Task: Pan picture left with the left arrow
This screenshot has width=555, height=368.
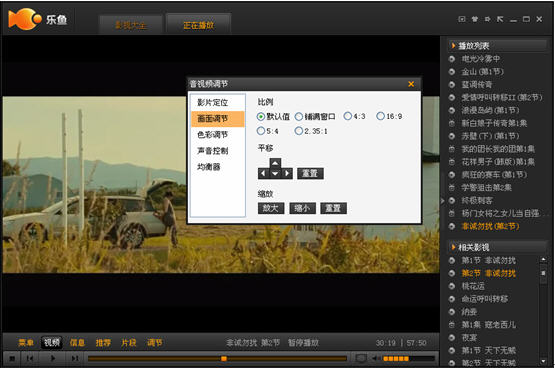Action: click(x=263, y=173)
